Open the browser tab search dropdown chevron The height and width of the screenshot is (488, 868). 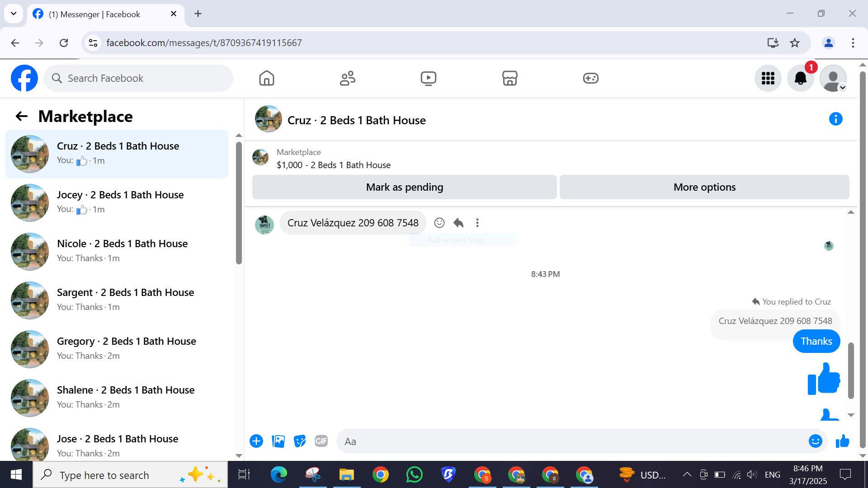tap(14, 14)
